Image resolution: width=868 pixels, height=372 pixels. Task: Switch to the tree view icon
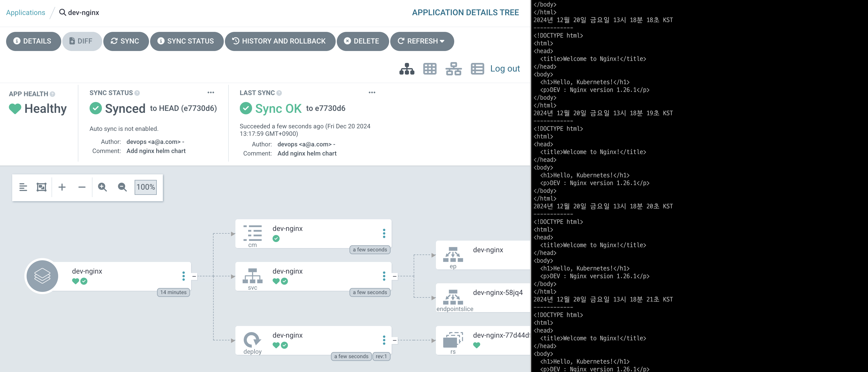[407, 69]
